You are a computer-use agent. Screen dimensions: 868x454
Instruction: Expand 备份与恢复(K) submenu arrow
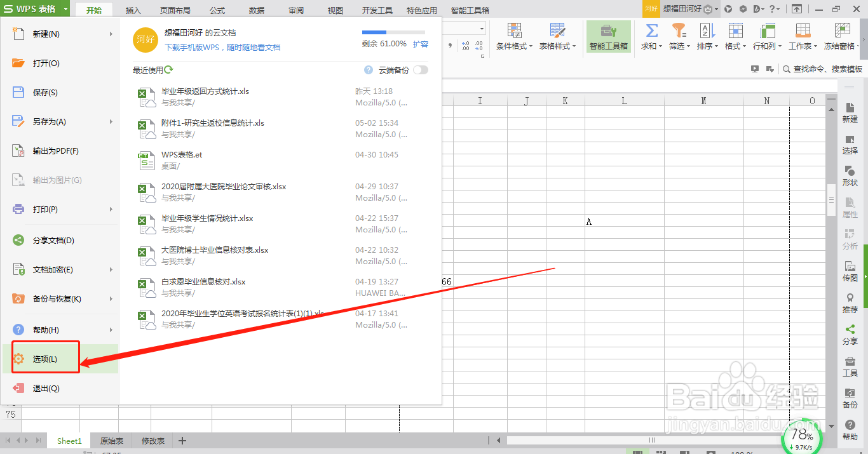coord(111,299)
